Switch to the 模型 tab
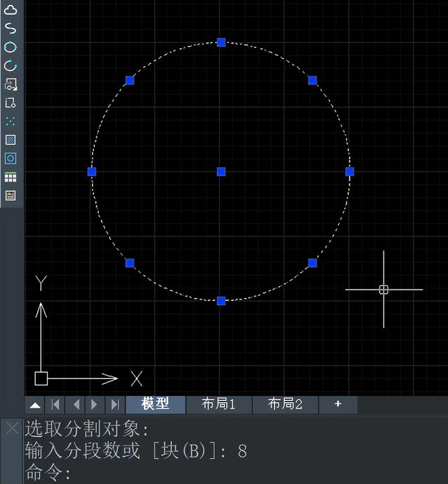The width and height of the screenshot is (448, 484). click(x=155, y=404)
